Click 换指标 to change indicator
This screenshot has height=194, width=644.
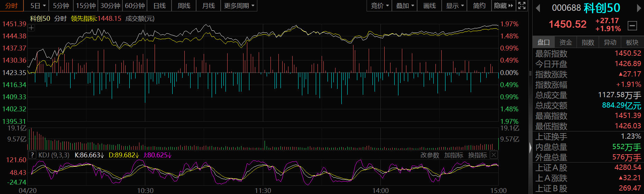[477, 155]
